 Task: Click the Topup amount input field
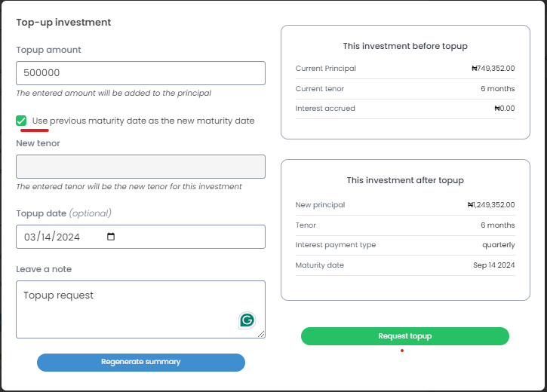(x=140, y=73)
